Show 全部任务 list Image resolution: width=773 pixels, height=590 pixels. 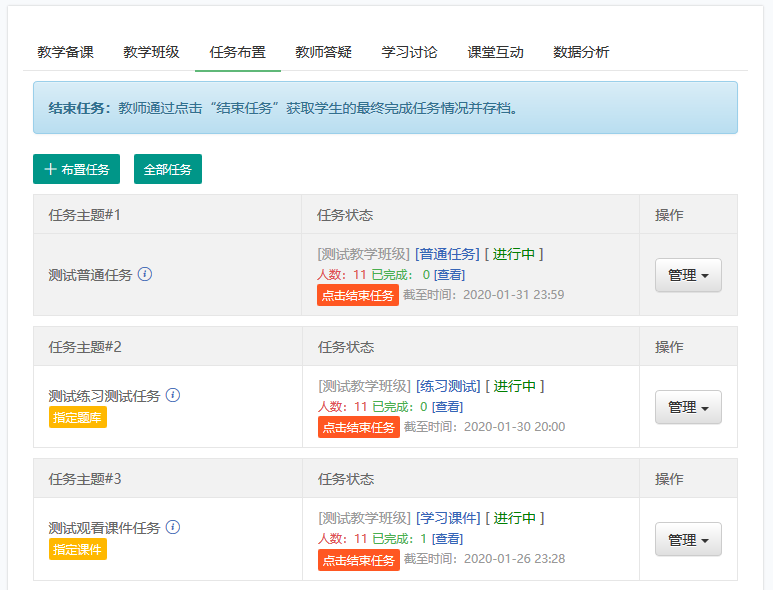click(168, 169)
